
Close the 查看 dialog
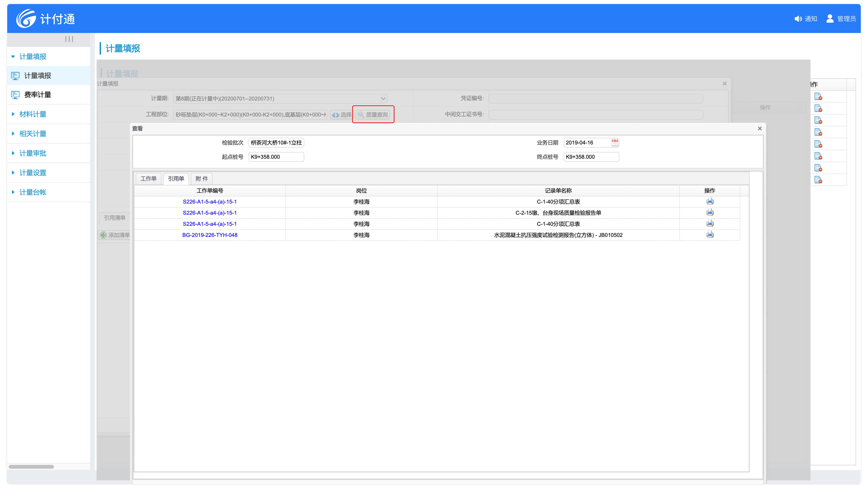tap(759, 128)
